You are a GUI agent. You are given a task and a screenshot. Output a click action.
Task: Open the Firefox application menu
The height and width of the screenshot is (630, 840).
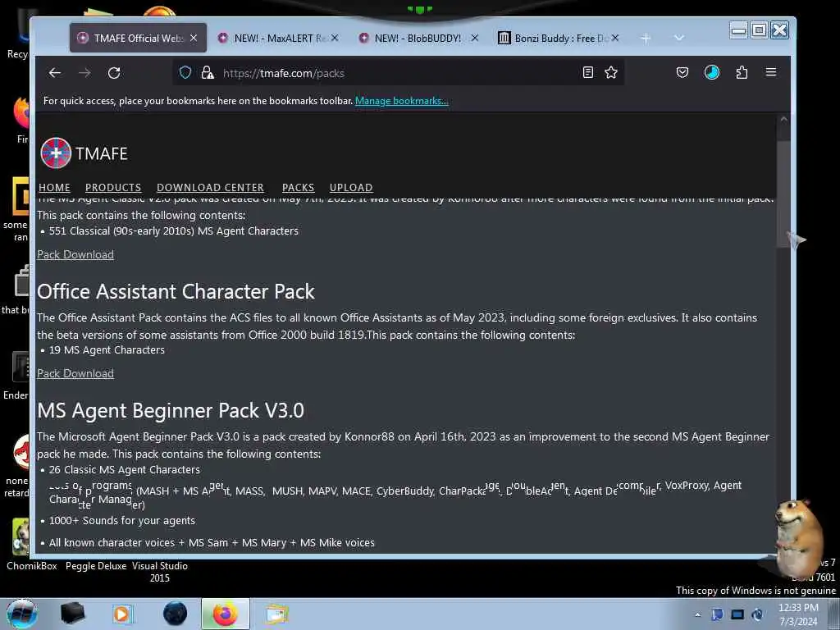point(771,72)
